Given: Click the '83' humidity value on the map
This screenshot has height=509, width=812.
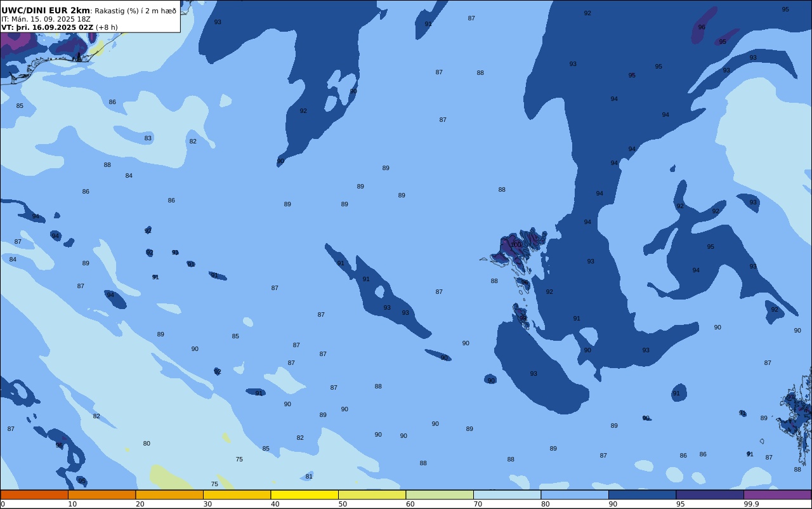Looking at the screenshot, I should pyautogui.click(x=148, y=138).
